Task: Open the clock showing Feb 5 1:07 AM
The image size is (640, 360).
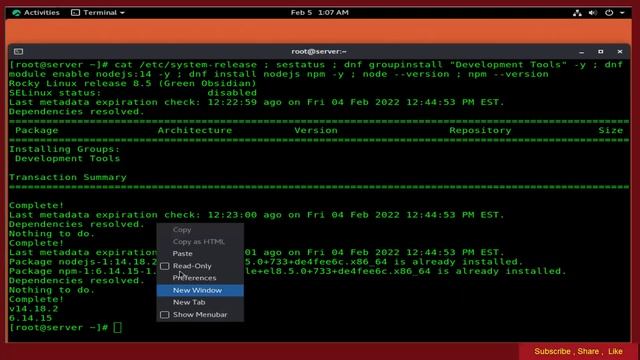Action: point(320,13)
